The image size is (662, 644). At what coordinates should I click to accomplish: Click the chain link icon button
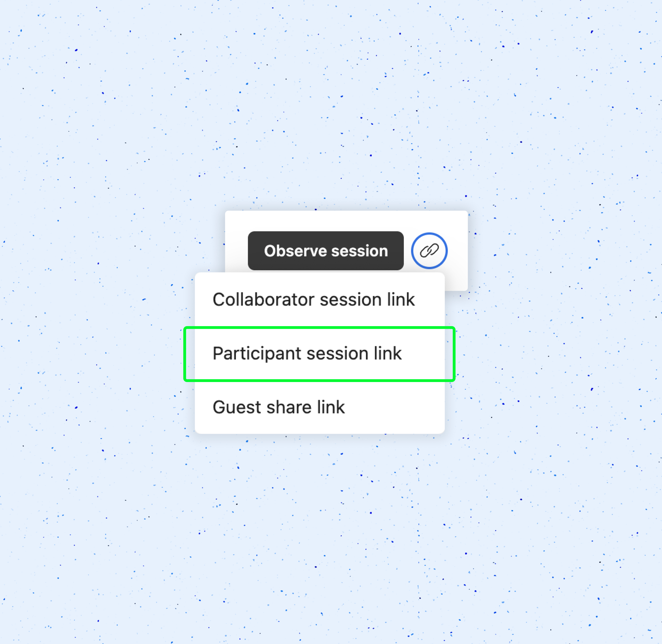pyautogui.click(x=429, y=251)
